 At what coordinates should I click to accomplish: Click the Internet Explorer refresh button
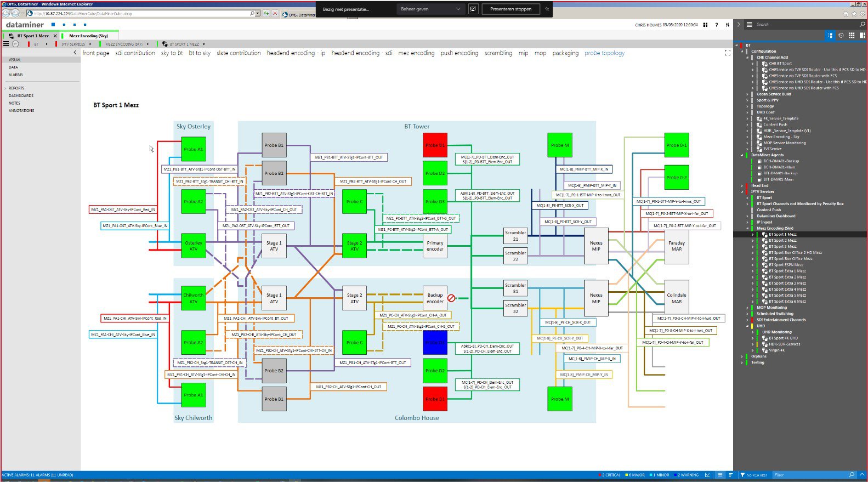(x=266, y=13)
